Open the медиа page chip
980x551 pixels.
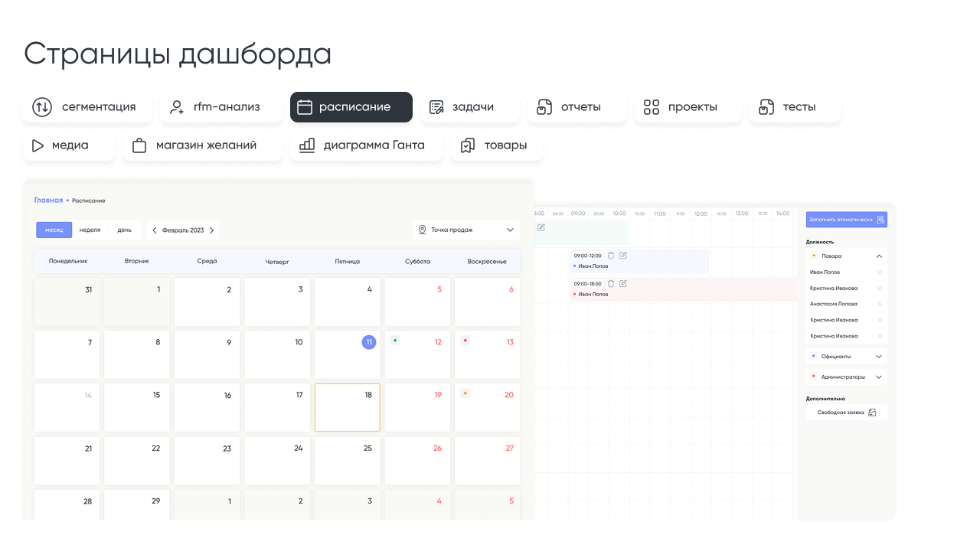click(68, 145)
